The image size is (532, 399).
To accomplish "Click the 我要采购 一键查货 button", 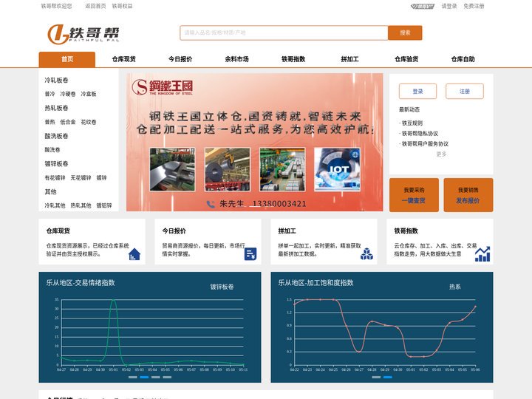I will tap(414, 195).
